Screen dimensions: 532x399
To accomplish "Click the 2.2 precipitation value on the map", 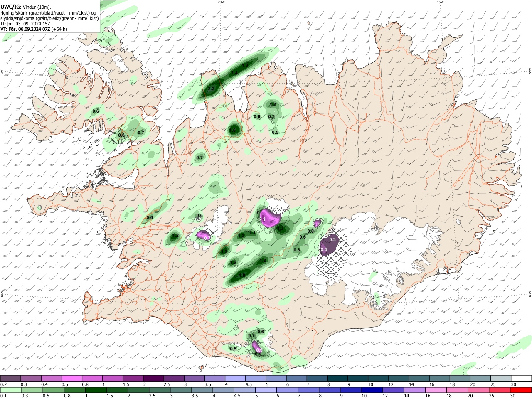I will 211,89.
